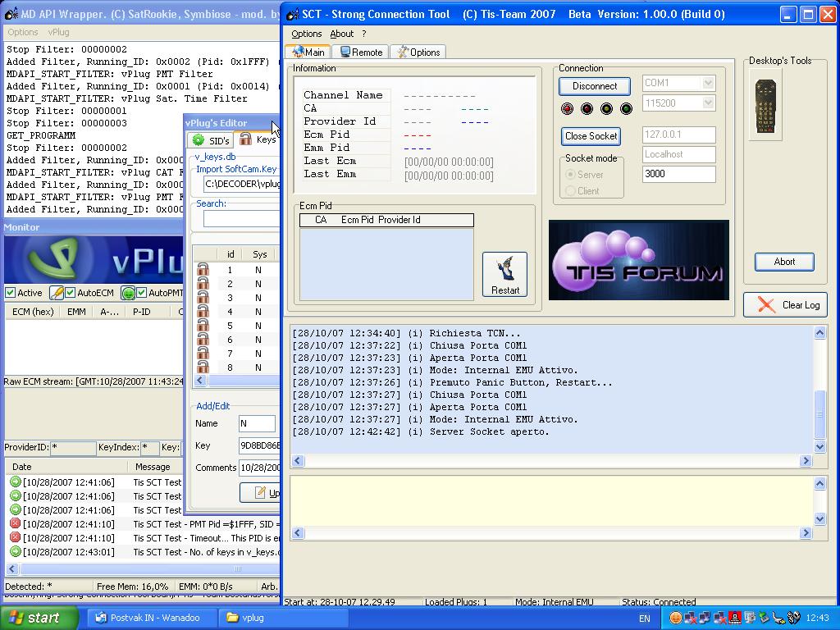This screenshot has height=630, width=840.
Task: Open vplug folder in taskbar
Action: pyautogui.click(x=283, y=618)
